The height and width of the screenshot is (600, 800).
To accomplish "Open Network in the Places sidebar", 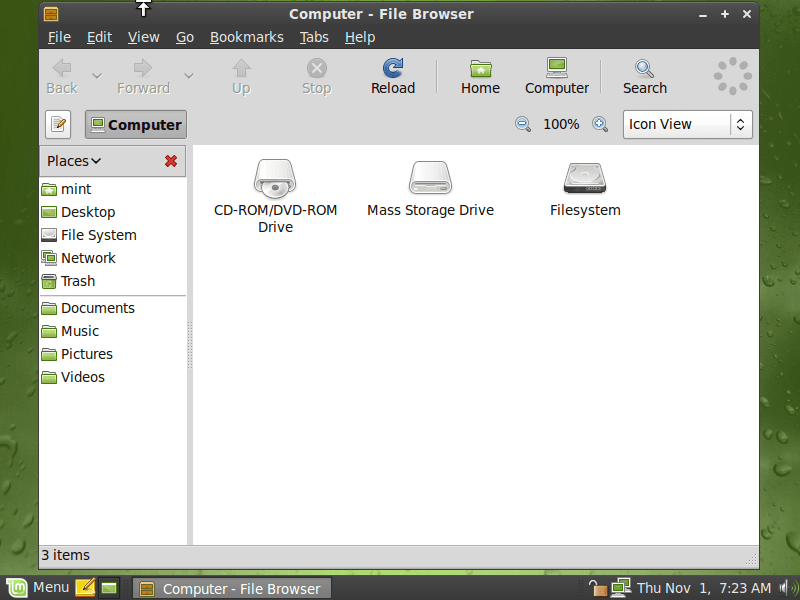I will [x=113, y=258].
